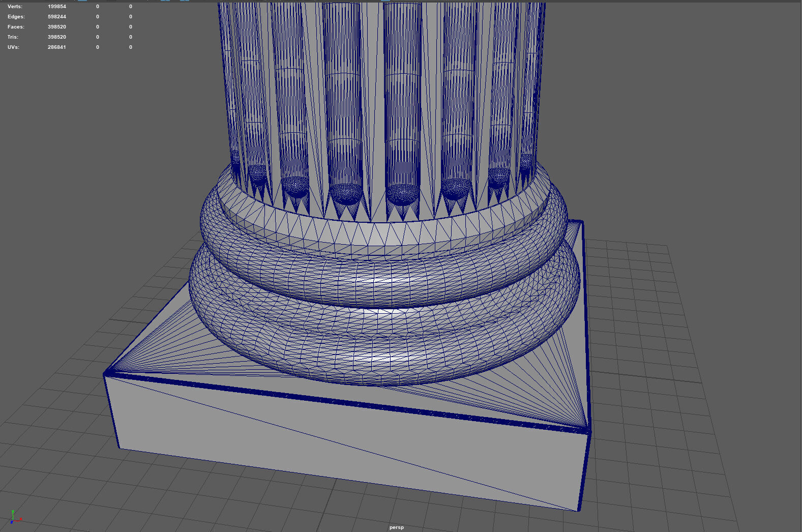Click the Verts label in the HUD

[x=15, y=7]
